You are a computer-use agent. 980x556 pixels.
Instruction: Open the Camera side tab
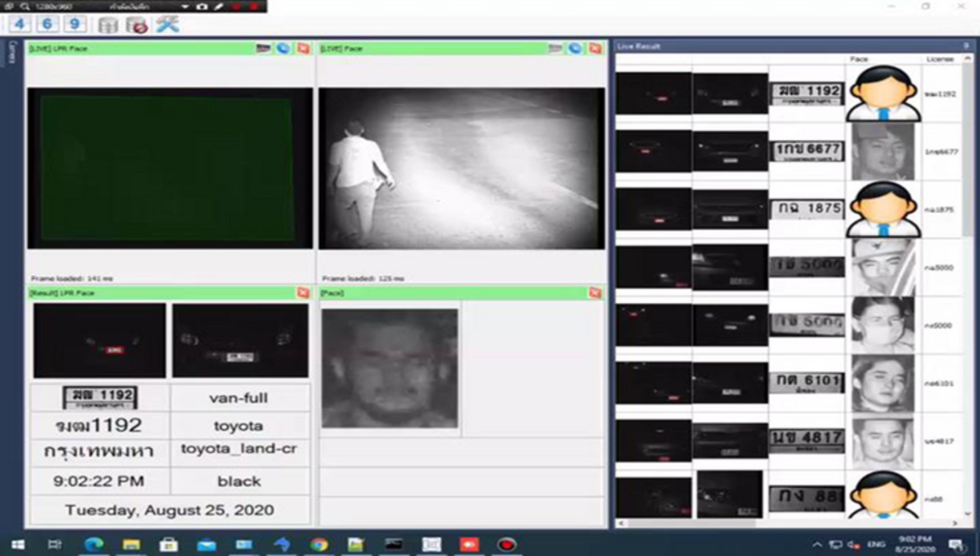pos(13,53)
